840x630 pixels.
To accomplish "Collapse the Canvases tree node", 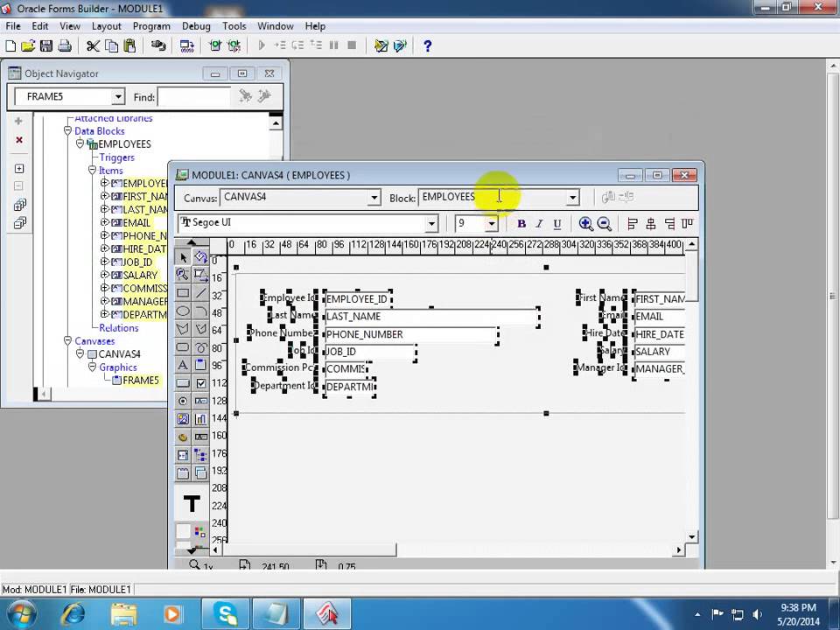I will click(67, 340).
